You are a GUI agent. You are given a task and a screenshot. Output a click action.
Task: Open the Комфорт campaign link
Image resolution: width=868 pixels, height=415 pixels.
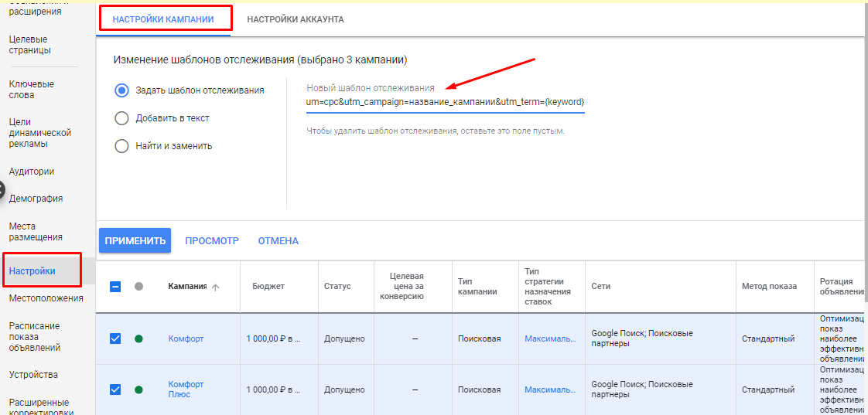(x=186, y=338)
